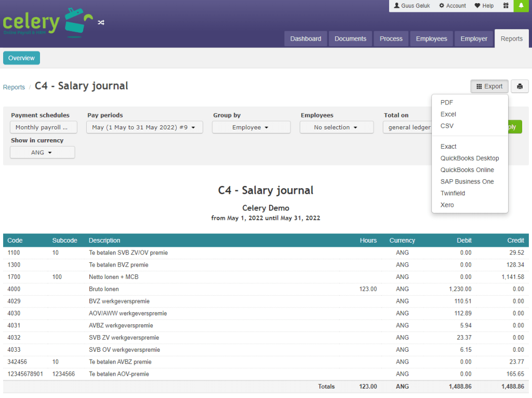This screenshot has width=532, height=398.
Task: Select the "Te betalen SVB ZV/OV premie" row
Action: 266,253
